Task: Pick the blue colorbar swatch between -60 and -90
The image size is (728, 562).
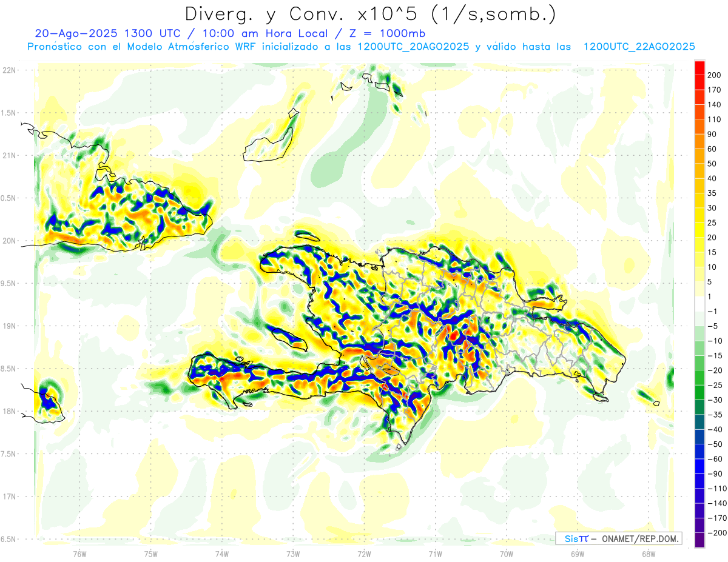Action: coord(699,466)
